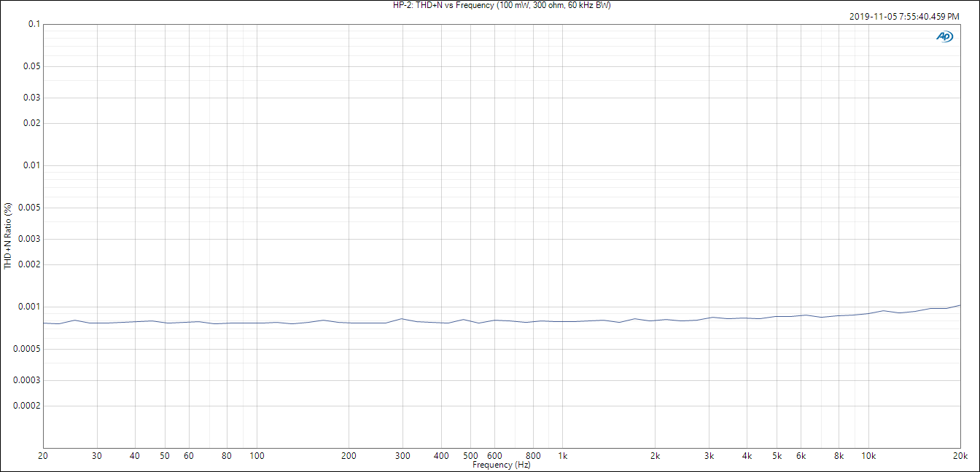The height and width of the screenshot is (472, 980).
Task: Click the 5k x-axis label
Action: point(777,456)
